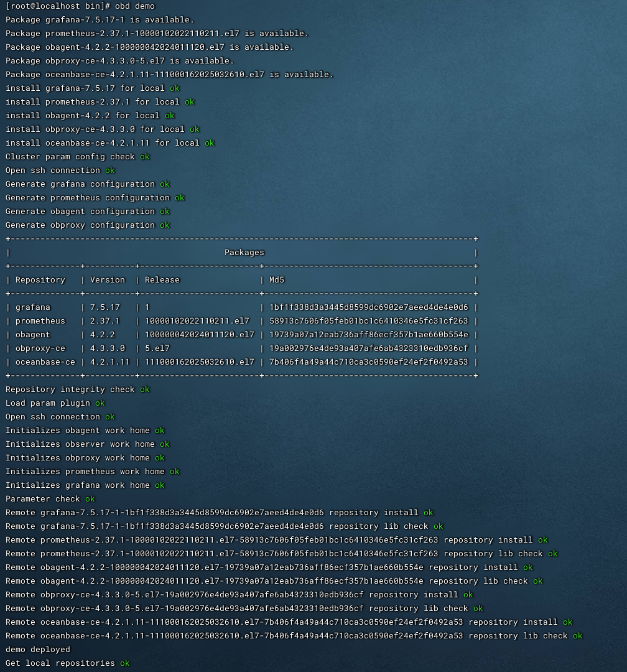
Task: Click "install grafana-7.5.17 for local" text
Action: pyautogui.click(x=85, y=88)
